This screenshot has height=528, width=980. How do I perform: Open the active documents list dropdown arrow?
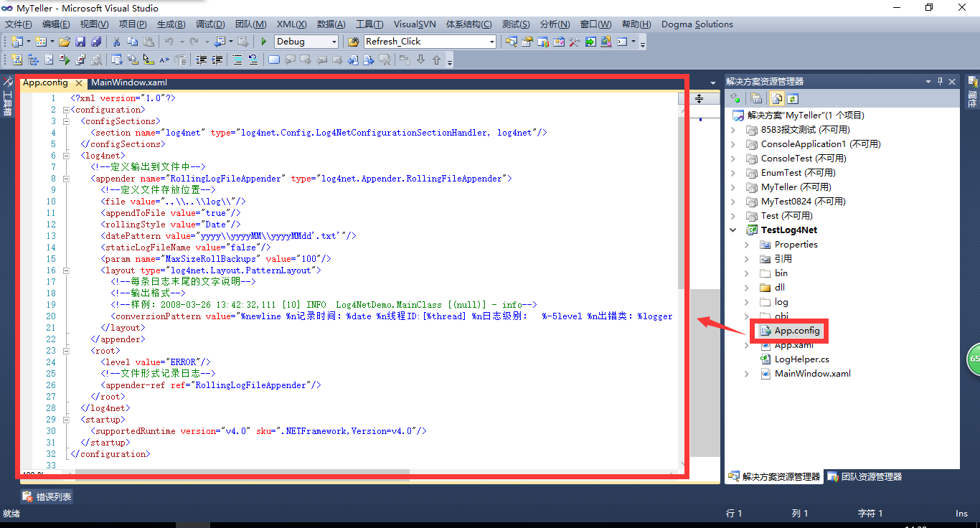(x=712, y=83)
